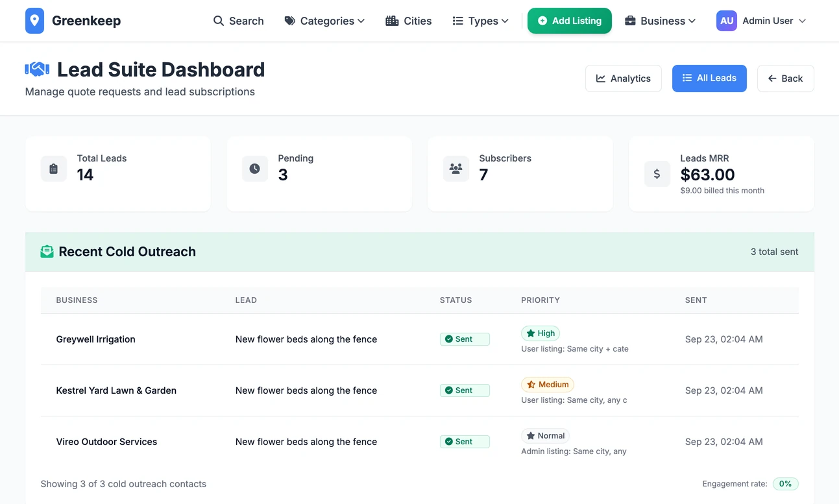839x504 pixels.
Task: Click Sent status badge for Greywell Irrigation
Action: [465, 339]
